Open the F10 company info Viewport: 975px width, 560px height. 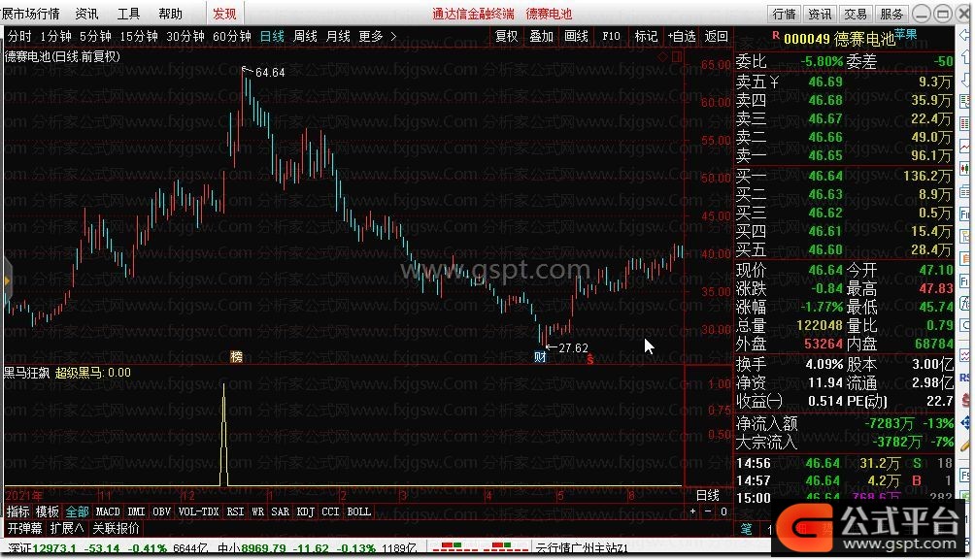(x=611, y=37)
